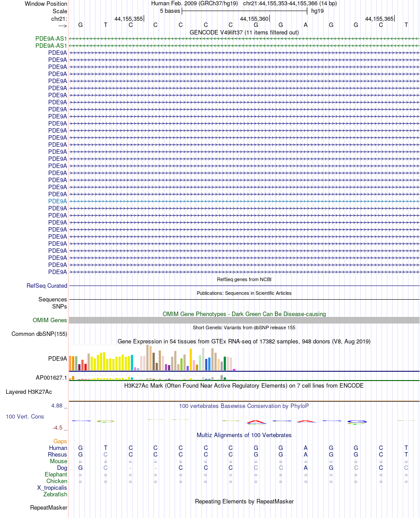Click the -4.5 conservation lower limit value

click(x=57, y=427)
